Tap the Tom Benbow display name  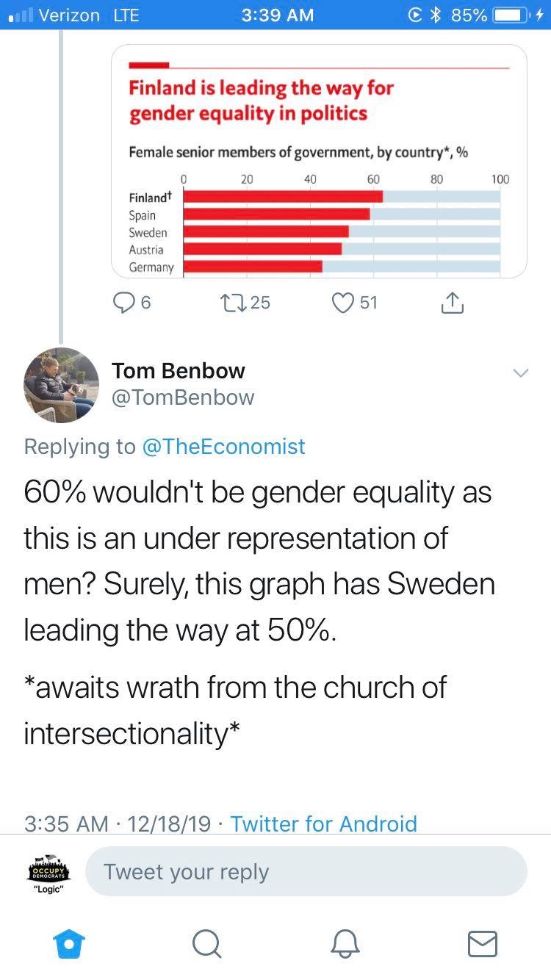[179, 370]
